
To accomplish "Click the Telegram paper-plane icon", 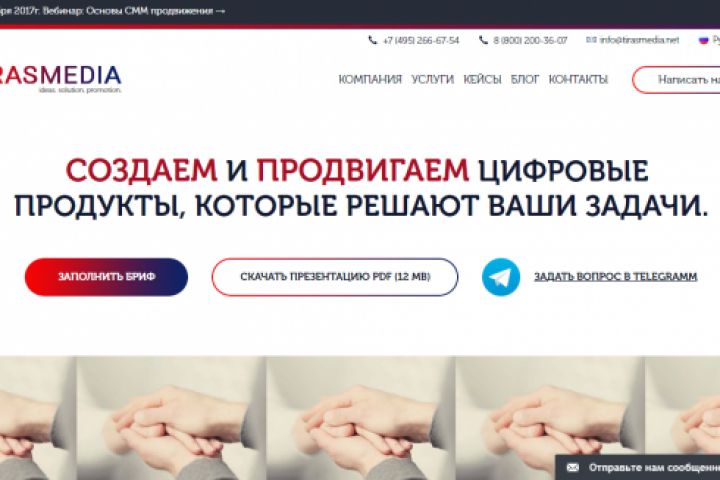I will point(501,277).
